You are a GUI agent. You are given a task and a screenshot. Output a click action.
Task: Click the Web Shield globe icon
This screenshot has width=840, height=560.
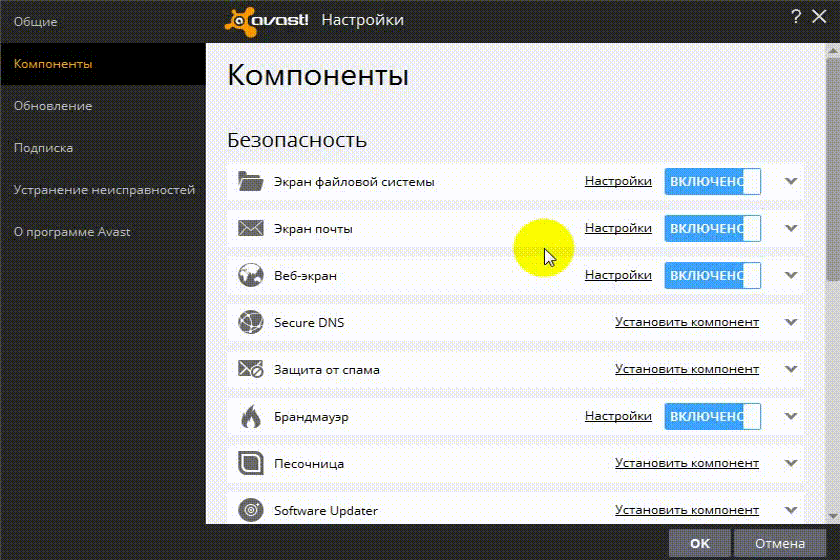(250, 275)
